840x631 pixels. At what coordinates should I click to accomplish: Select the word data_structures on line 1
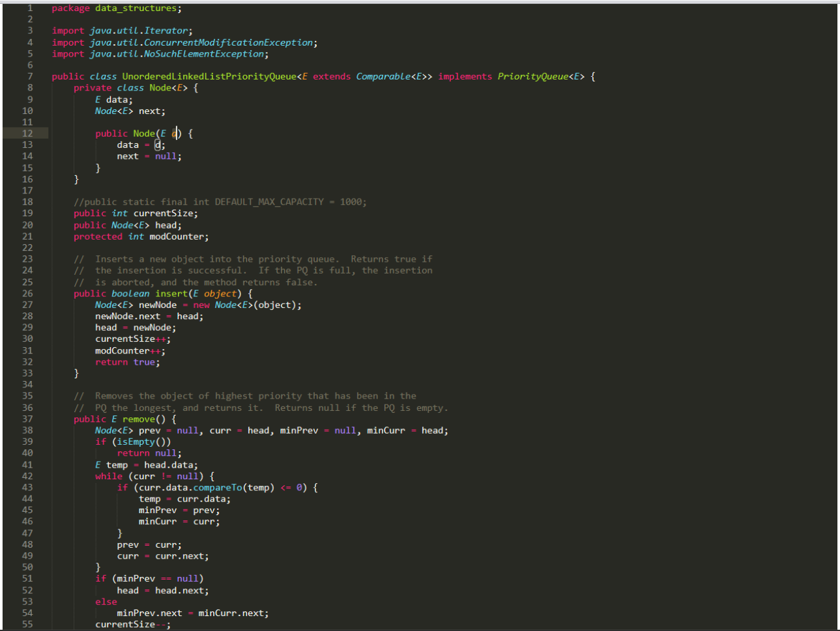click(x=136, y=8)
